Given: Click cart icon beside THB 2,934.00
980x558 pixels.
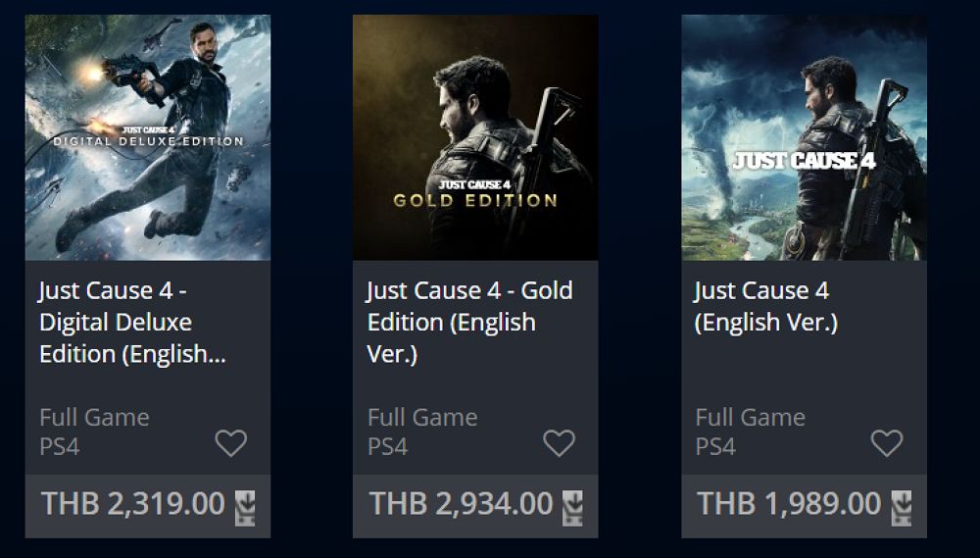Looking at the screenshot, I should click(x=573, y=505).
